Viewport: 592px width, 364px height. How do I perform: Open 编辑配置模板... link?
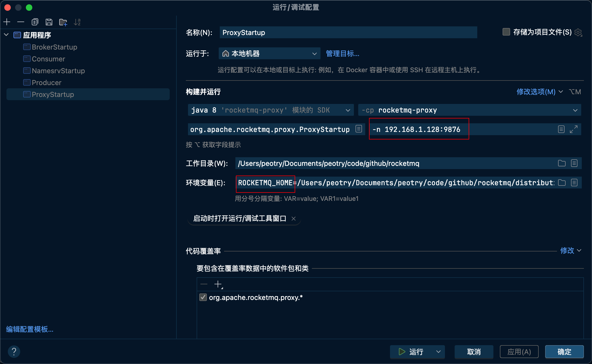[30, 329]
